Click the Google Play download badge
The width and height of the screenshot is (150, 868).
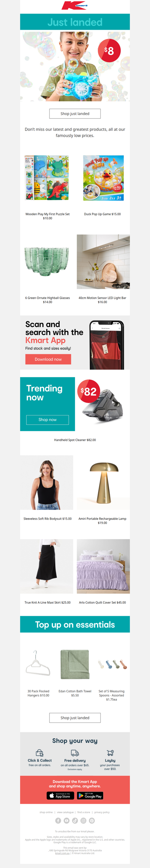click(x=90, y=795)
